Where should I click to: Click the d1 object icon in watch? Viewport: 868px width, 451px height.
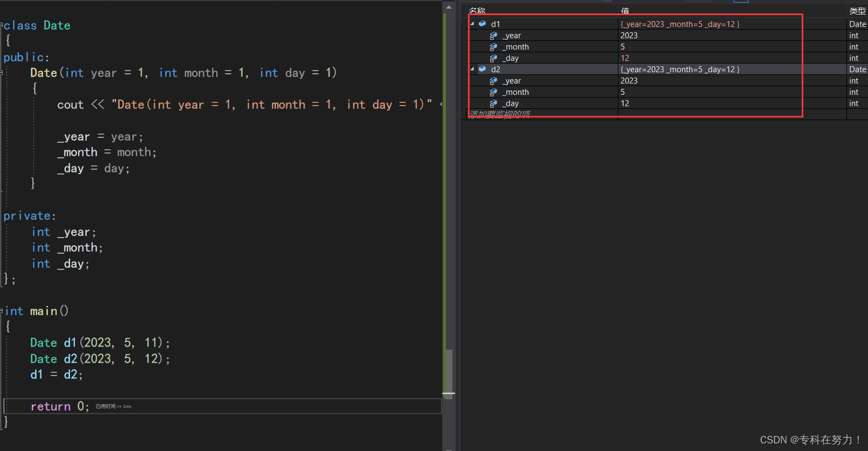pyautogui.click(x=483, y=24)
